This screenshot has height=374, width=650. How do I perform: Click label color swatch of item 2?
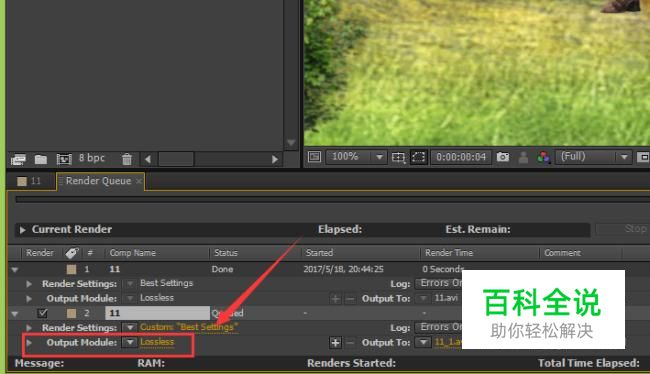coord(71,313)
